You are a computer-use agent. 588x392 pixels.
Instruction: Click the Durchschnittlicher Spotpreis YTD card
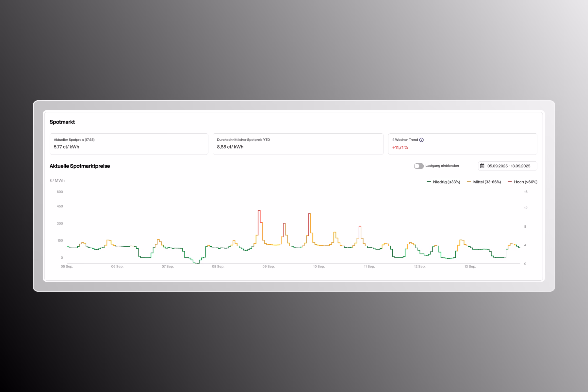click(298, 144)
